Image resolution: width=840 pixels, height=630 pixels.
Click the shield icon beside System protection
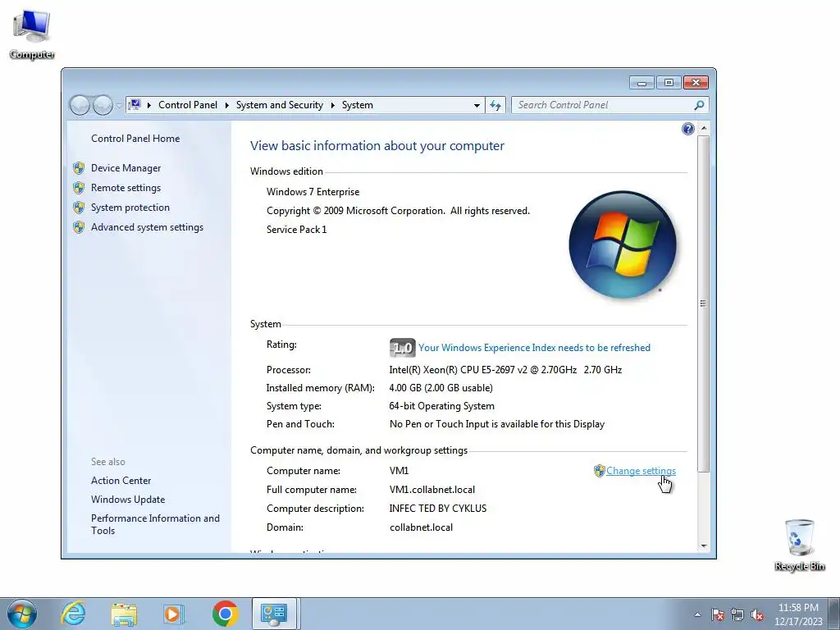point(79,208)
